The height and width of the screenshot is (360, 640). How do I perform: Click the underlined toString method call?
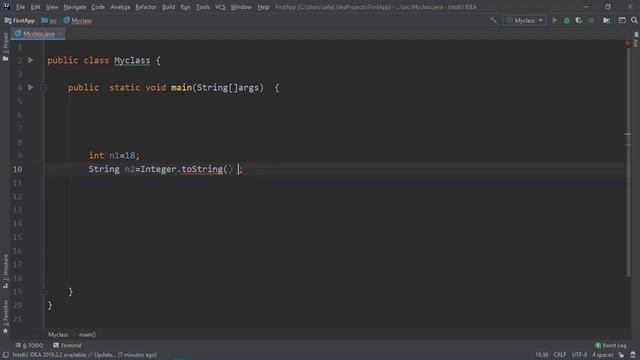[202, 169]
